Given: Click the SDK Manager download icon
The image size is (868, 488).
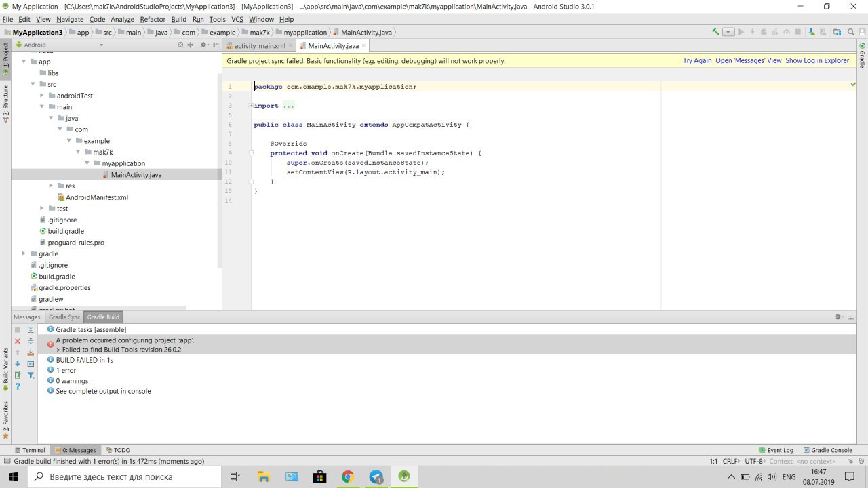Looking at the screenshot, I should coord(812,32).
